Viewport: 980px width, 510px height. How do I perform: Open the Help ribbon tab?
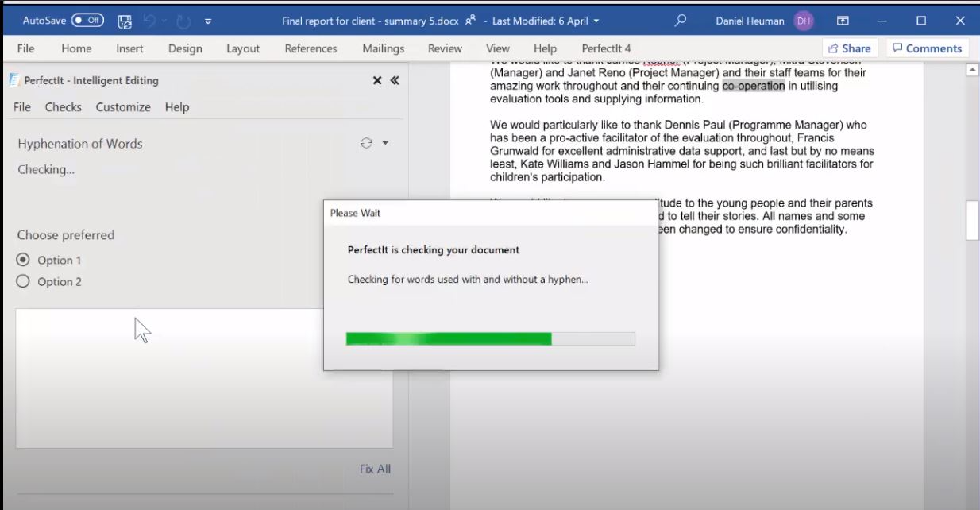pos(545,48)
